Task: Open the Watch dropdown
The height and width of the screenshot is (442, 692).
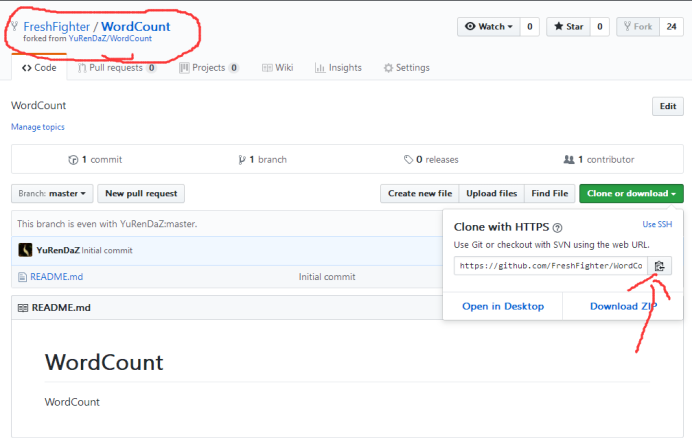Action: tap(489, 27)
